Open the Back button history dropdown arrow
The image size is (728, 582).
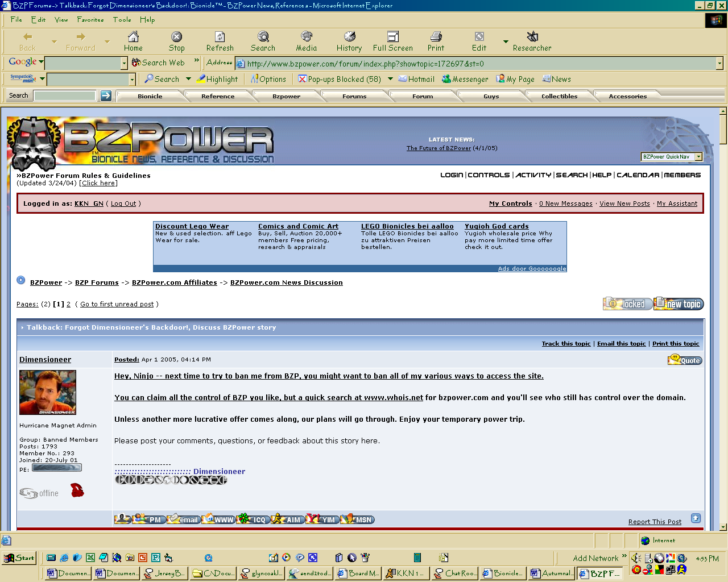pos(54,41)
